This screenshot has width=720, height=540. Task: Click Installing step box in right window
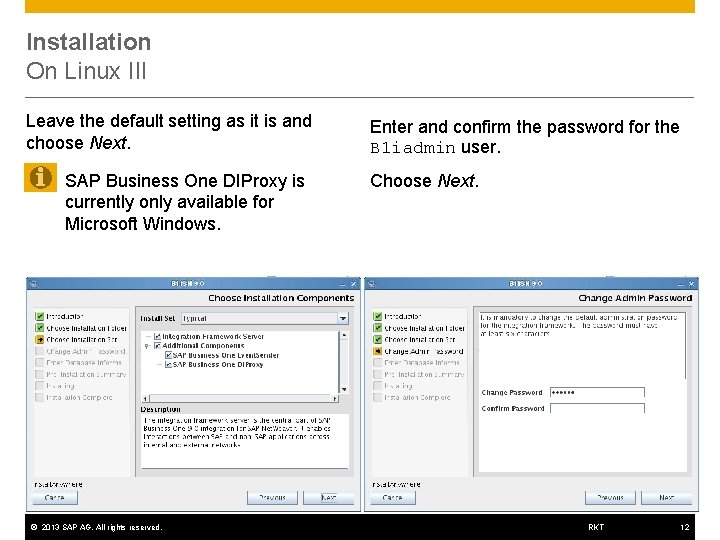(377, 386)
